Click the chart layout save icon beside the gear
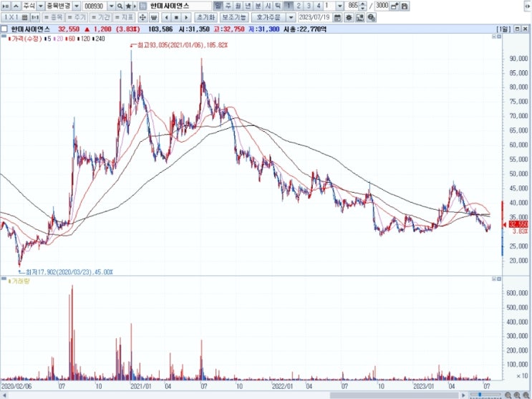The image size is (532, 399). (360, 18)
